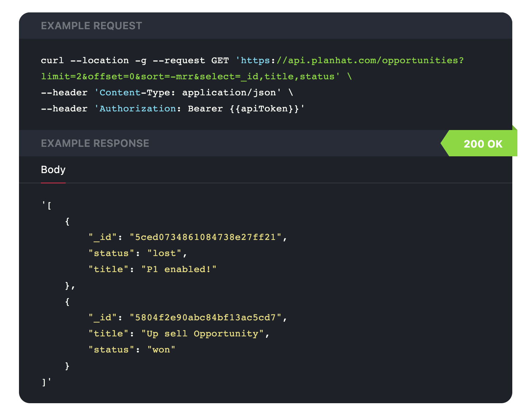
Task: Click the status "won" line
Action: coord(132,350)
